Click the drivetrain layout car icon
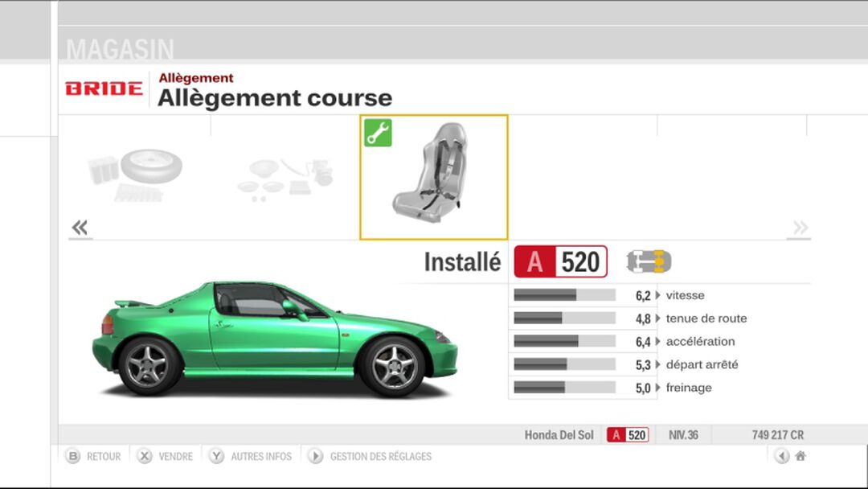 (x=649, y=261)
